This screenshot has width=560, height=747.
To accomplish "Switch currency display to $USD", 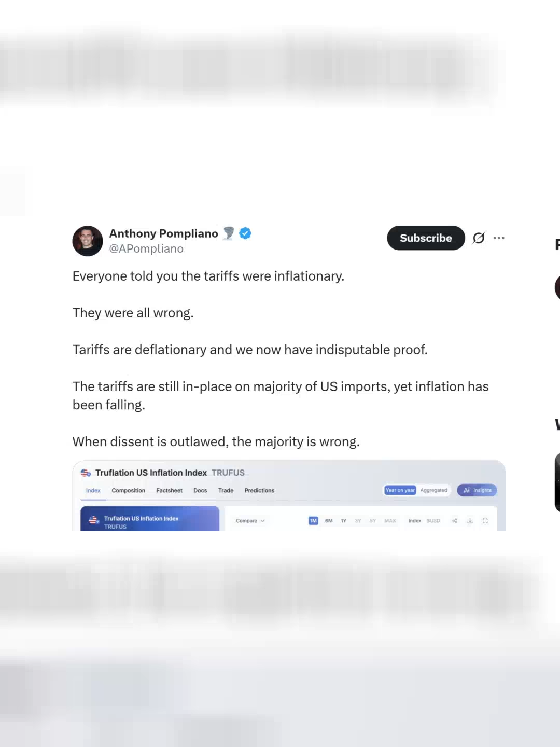I will tap(433, 520).
